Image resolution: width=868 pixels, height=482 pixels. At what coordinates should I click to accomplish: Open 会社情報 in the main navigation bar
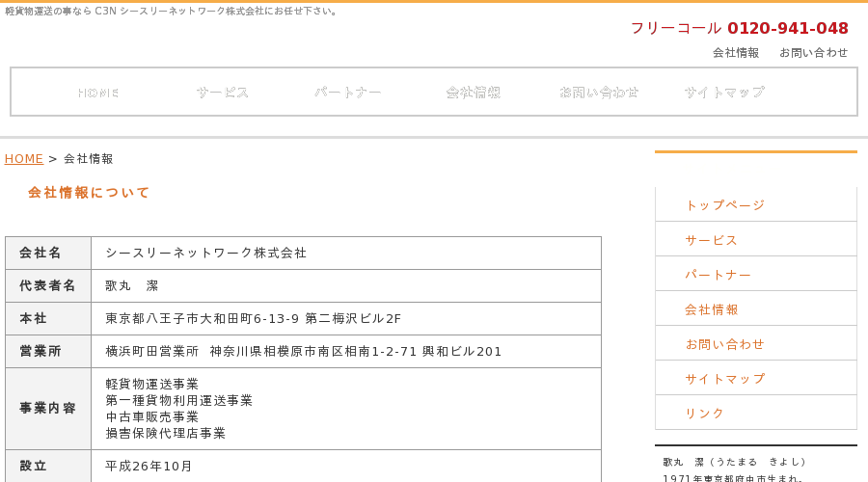coord(474,93)
